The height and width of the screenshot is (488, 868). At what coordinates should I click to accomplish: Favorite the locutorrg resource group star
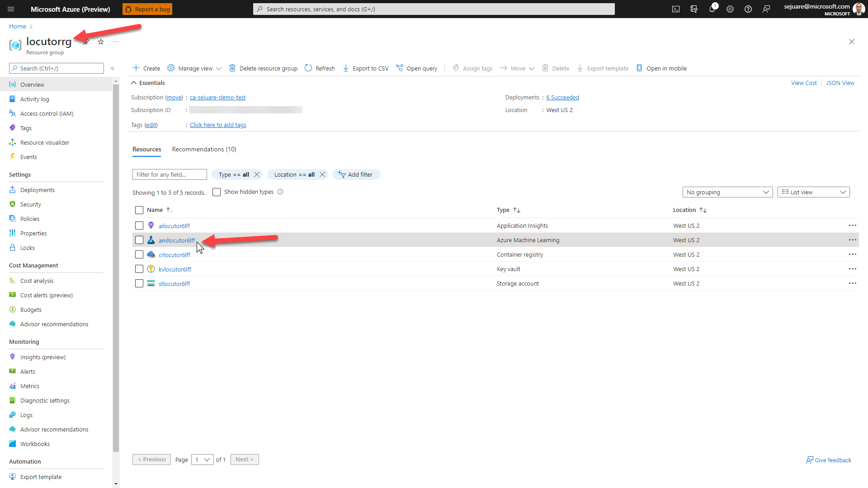click(101, 42)
